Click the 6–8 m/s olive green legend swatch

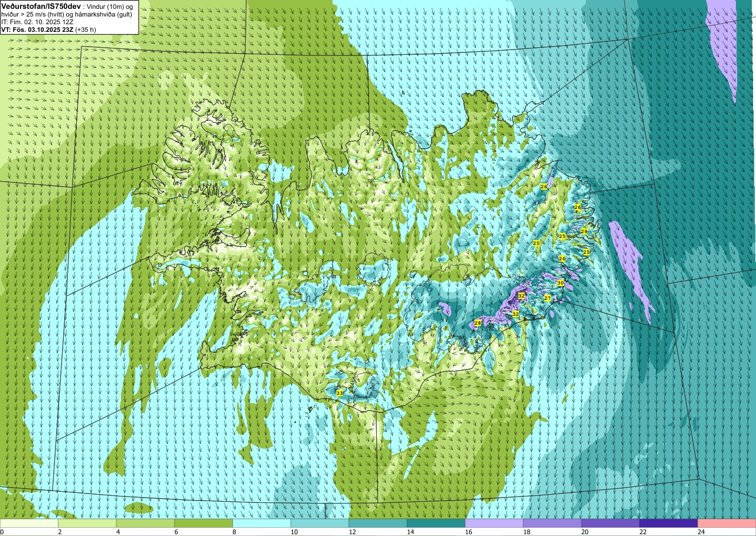(x=203, y=523)
